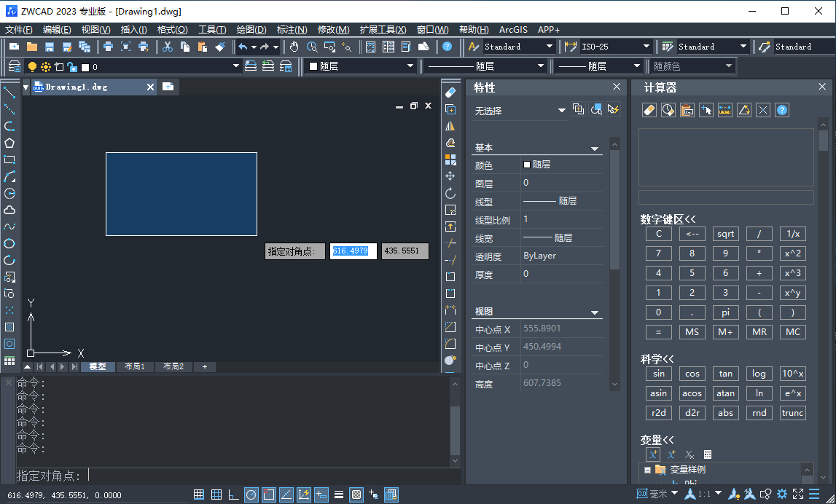The image size is (836, 504).
Task: Collapse the 基本 section in Properties
Action: point(595,149)
